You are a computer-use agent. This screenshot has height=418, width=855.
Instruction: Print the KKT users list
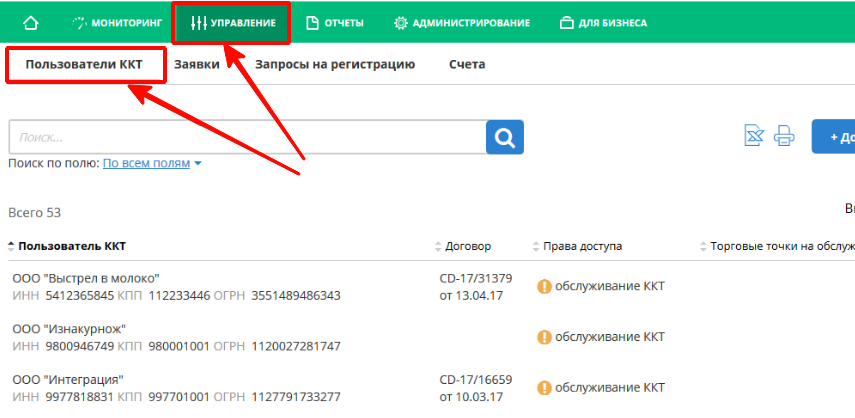pos(784,135)
